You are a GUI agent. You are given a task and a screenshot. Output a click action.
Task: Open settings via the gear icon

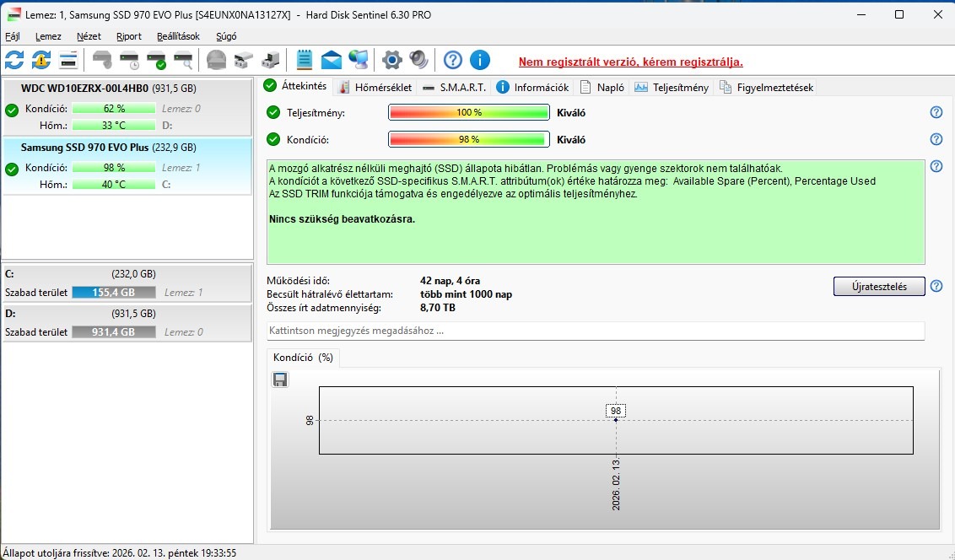[x=392, y=60]
